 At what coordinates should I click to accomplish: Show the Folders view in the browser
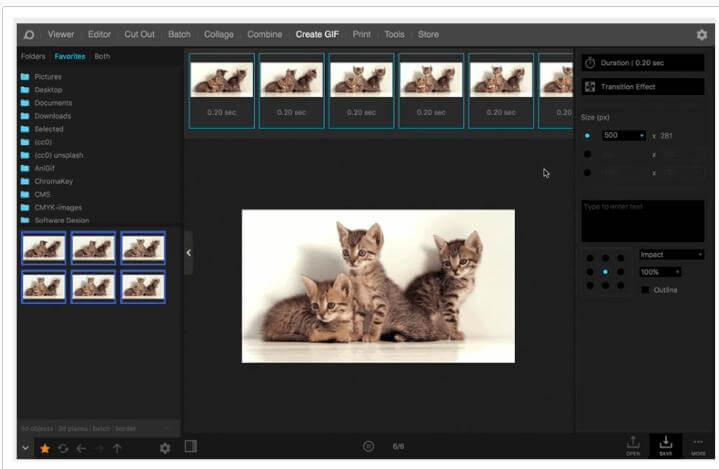click(33, 56)
